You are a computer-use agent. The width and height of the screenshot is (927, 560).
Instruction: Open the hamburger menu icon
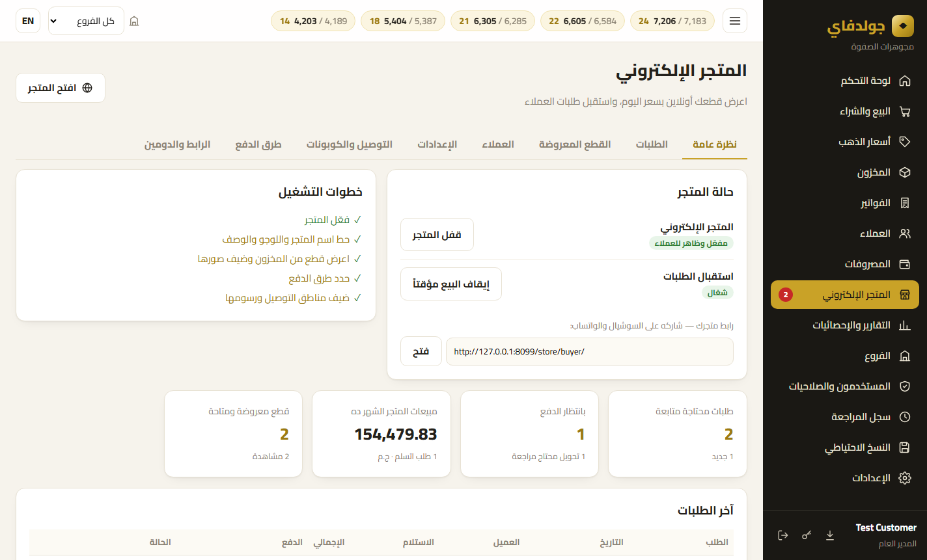tap(735, 21)
